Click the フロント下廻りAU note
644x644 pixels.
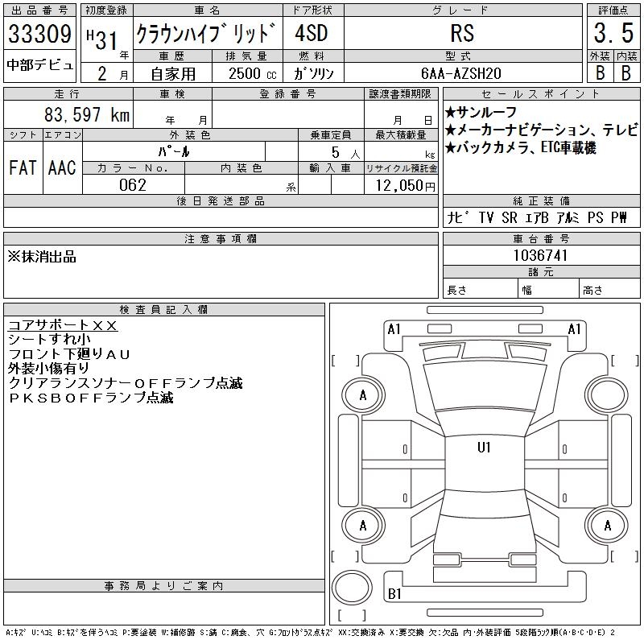(69, 354)
